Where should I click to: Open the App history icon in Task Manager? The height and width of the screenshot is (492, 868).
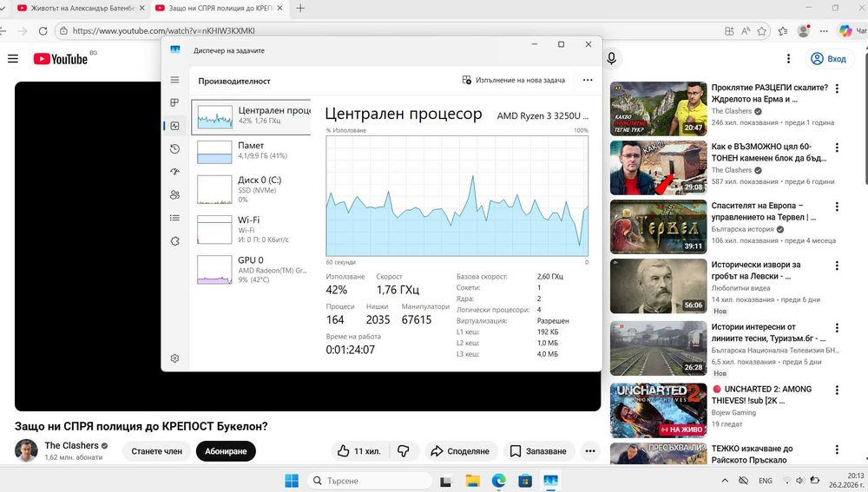pyautogui.click(x=175, y=149)
